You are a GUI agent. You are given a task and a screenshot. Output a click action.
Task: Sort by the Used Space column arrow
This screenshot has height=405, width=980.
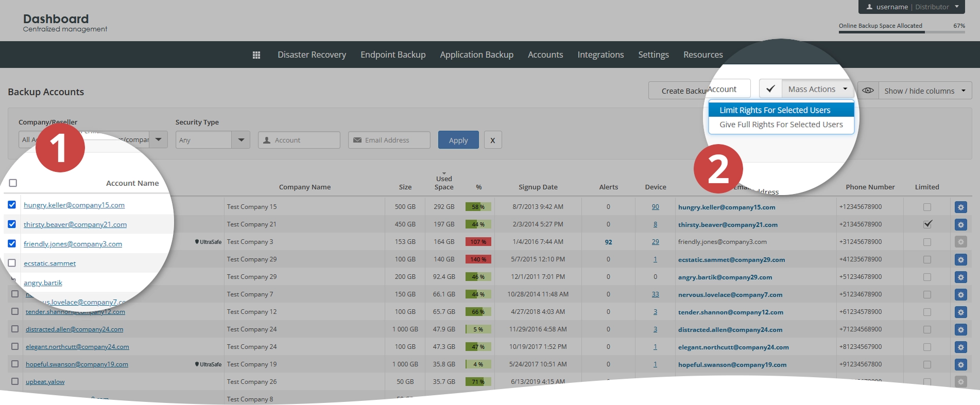click(x=444, y=173)
